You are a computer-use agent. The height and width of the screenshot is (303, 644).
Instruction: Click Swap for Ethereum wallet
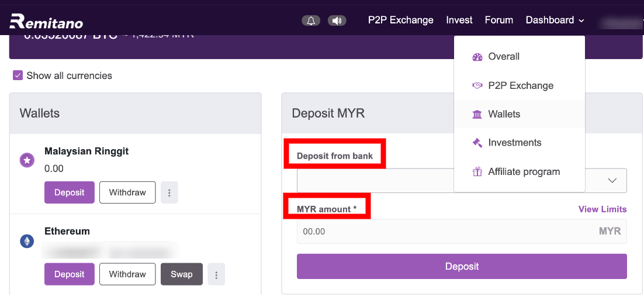pyautogui.click(x=182, y=274)
